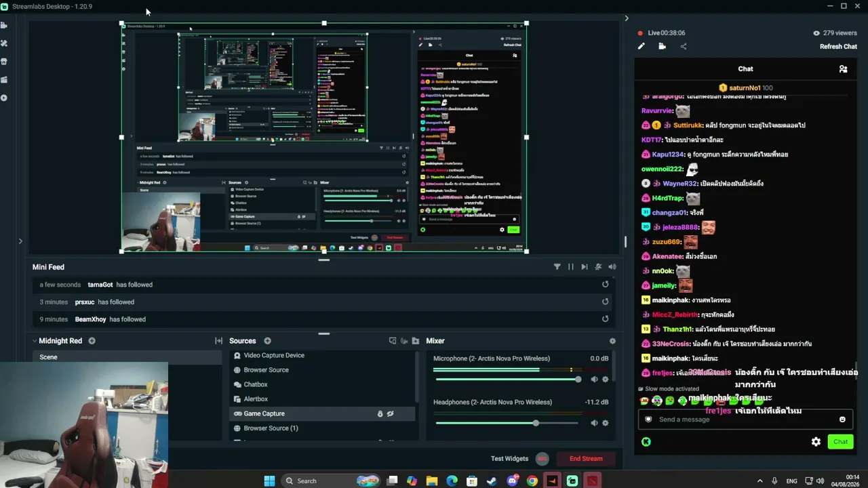Viewport: 868px width, 488px height.
Task: Select the Browser Source item
Action: pyautogui.click(x=322, y=370)
